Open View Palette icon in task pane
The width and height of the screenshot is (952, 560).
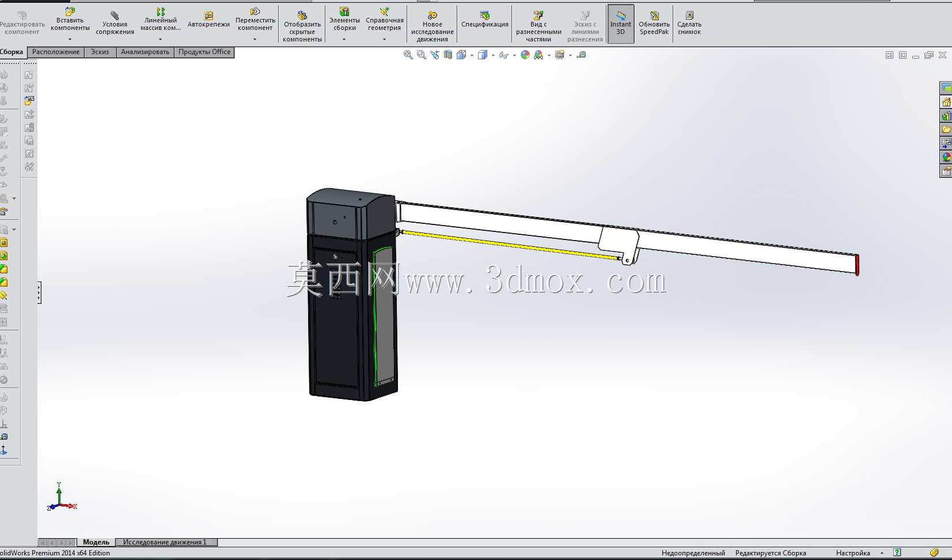[x=946, y=143]
